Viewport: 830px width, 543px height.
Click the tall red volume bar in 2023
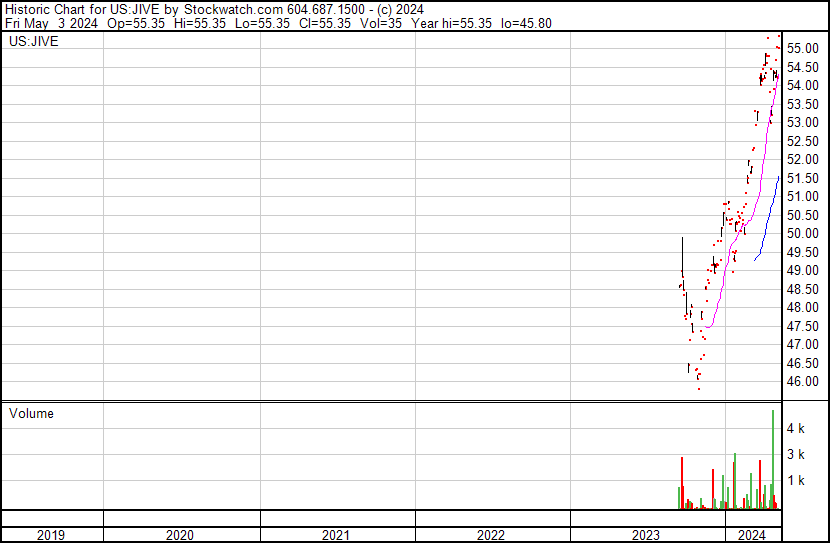point(682,483)
